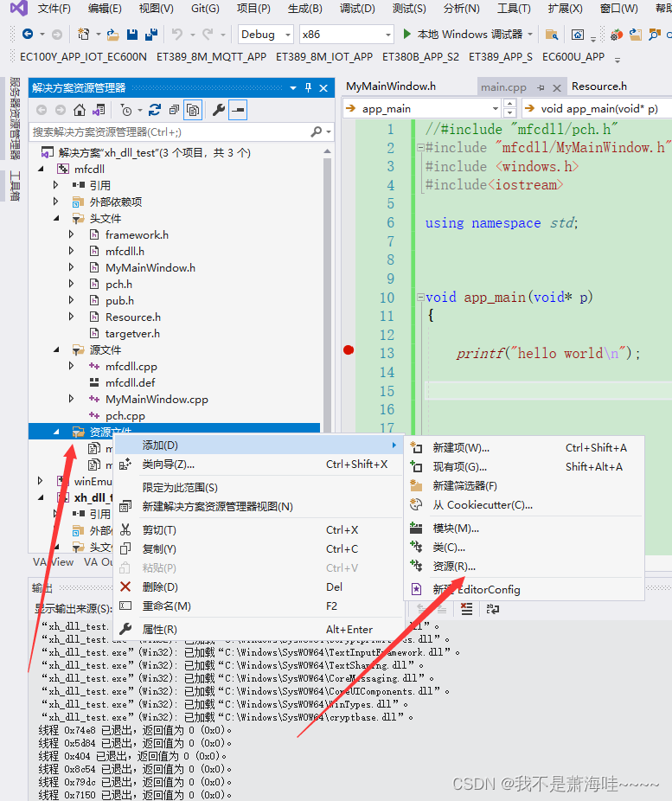Click the Open File folder icon
Screen dimensions: 672x801
click(x=112, y=35)
